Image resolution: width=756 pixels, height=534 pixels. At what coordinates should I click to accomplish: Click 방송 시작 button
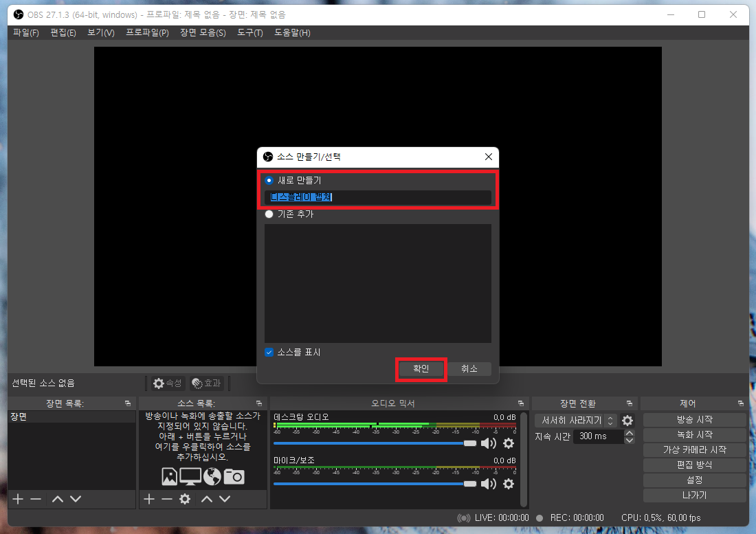pyautogui.click(x=694, y=420)
